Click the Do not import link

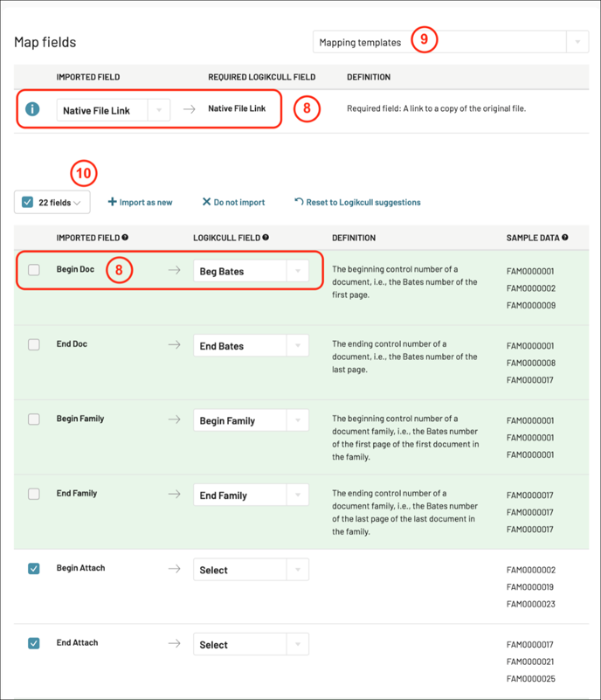tap(239, 202)
